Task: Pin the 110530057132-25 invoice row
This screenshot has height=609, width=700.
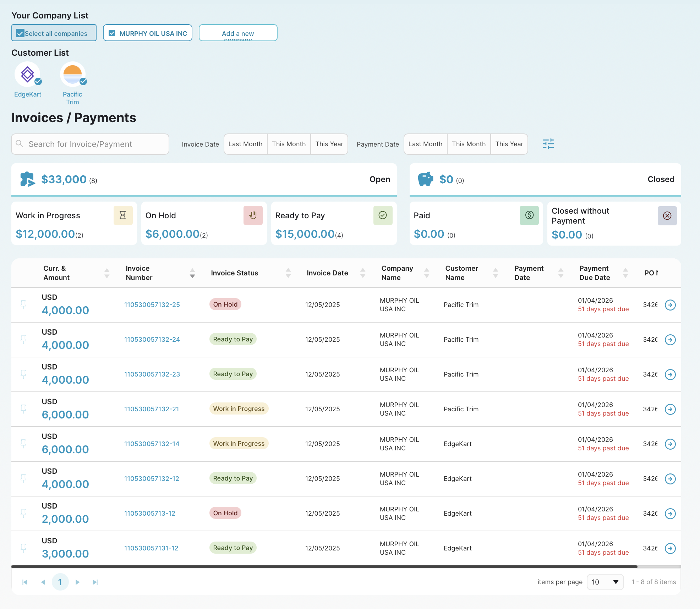Action: pos(23,304)
